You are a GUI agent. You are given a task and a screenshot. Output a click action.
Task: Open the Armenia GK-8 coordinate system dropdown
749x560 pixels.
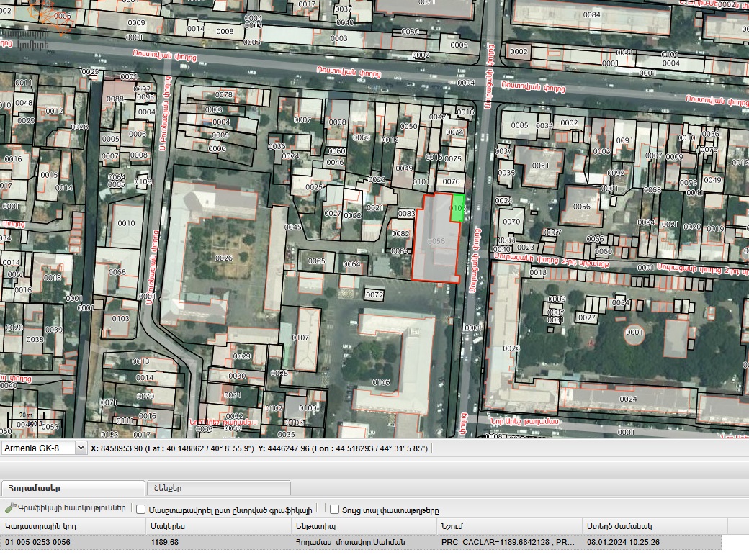coord(81,448)
